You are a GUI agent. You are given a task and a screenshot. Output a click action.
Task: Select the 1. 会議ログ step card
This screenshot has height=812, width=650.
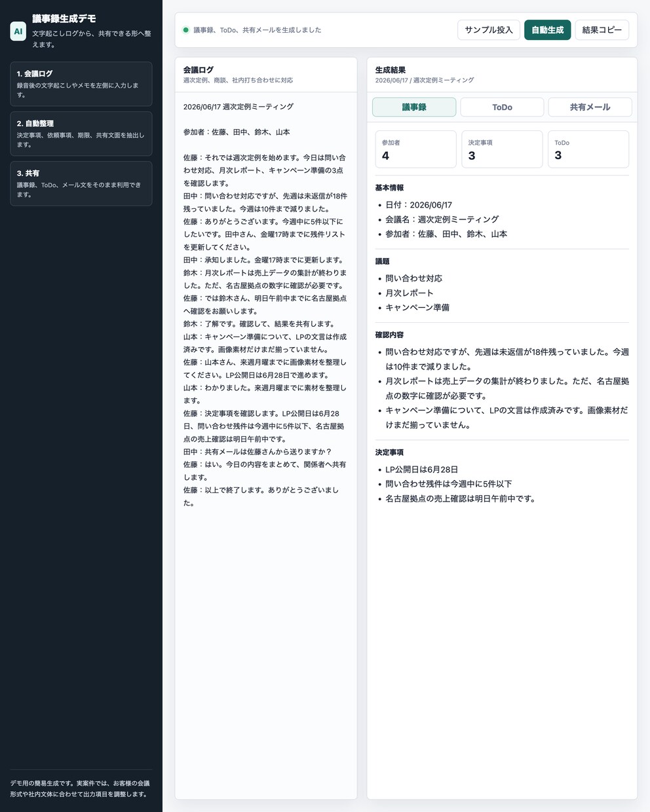pos(81,84)
